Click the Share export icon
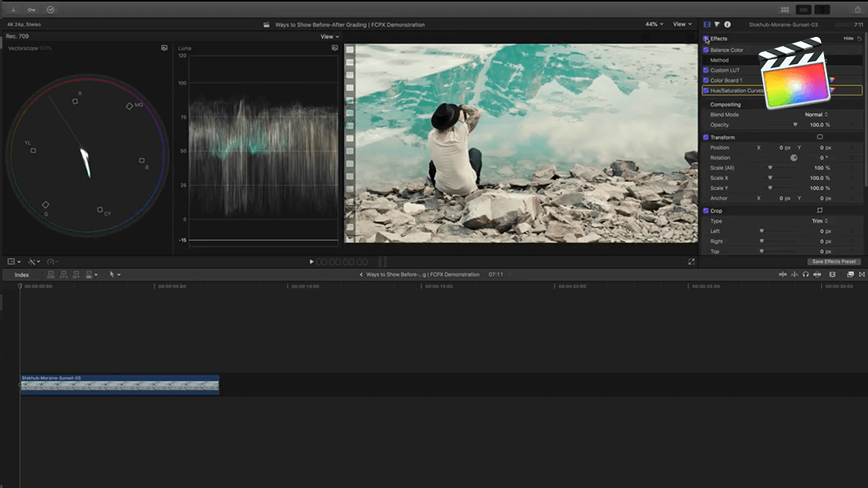Image resolution: width=868 pixels, height=488 pixels. [858, 9]
